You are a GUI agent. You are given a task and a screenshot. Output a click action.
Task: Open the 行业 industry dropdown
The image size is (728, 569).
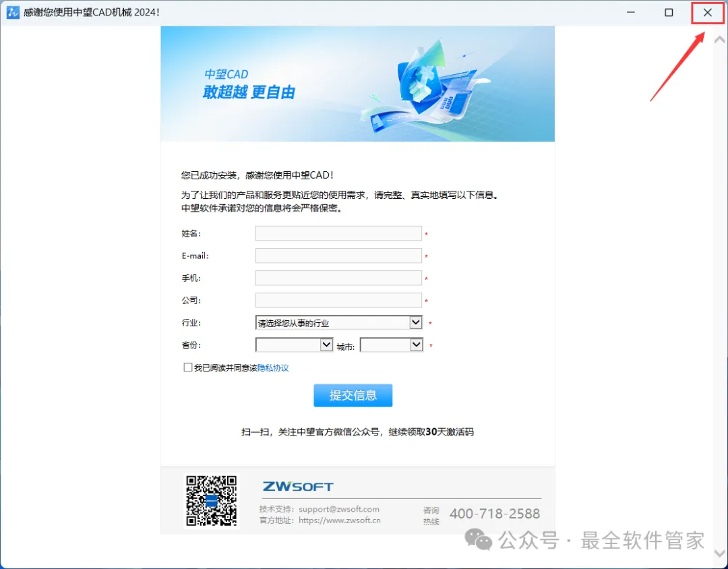coord(338,322)
